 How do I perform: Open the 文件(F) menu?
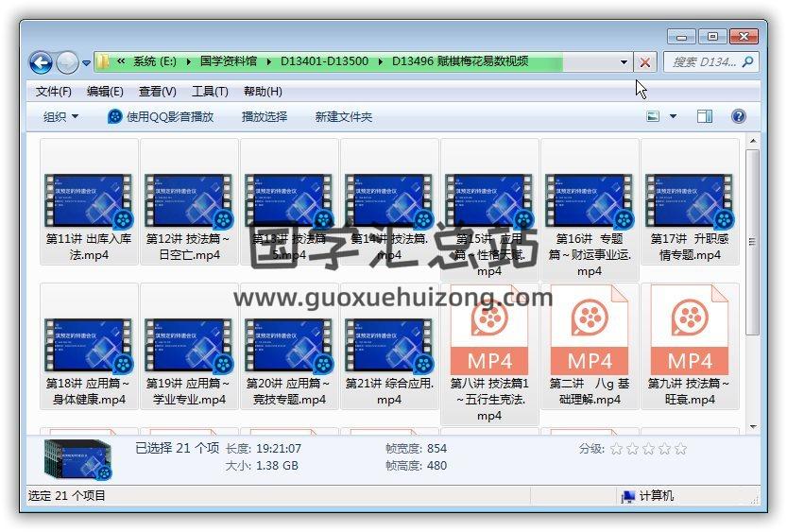pos(54,92)
